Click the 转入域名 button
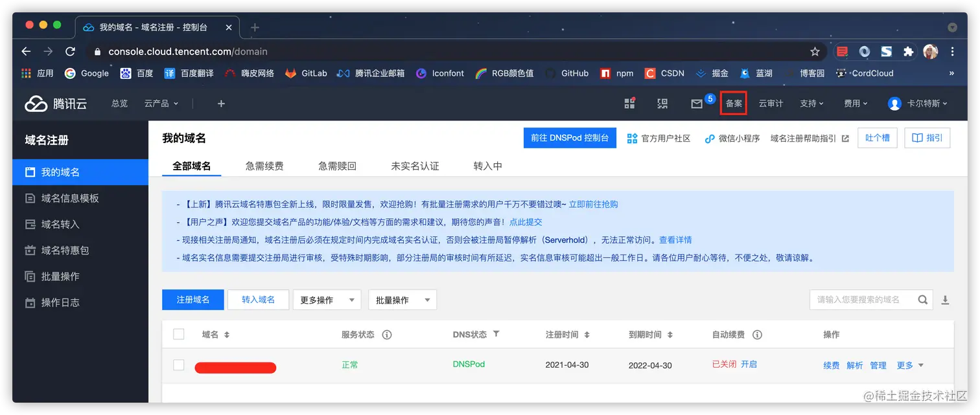The image size is (980, 415). [258, 300]
